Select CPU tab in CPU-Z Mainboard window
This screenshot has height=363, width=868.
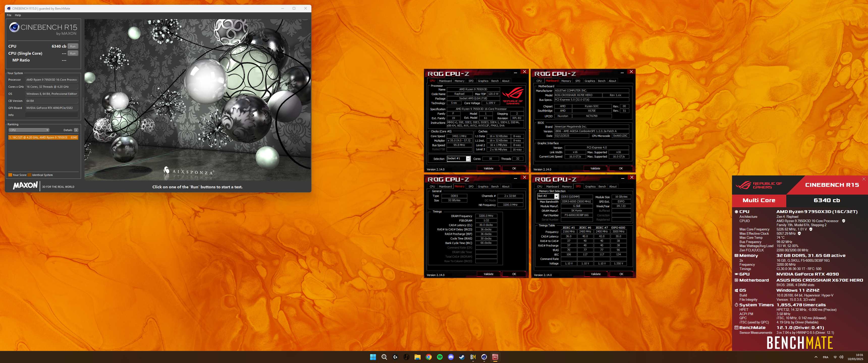pyautogui.click(x=539, y=81)
